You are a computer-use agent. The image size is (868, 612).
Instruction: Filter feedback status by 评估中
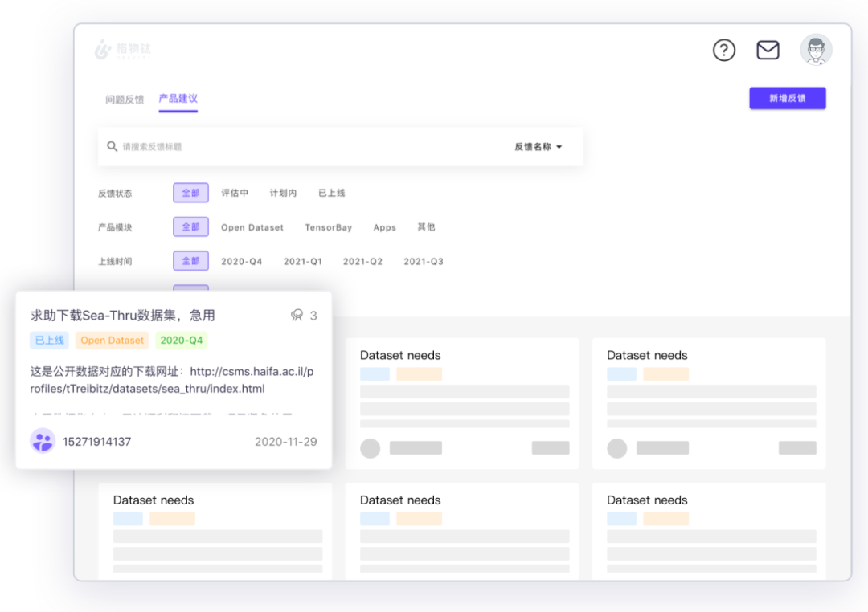pos(235,193)
